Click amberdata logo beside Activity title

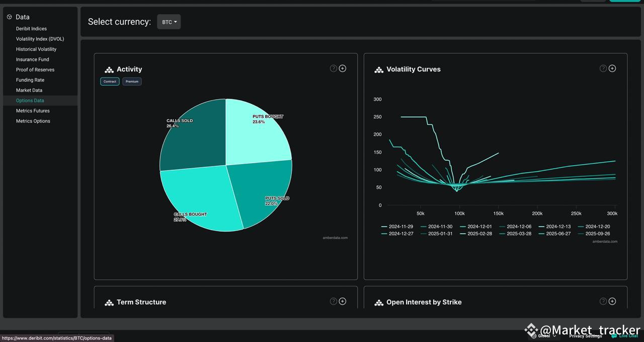pos(109,70)
